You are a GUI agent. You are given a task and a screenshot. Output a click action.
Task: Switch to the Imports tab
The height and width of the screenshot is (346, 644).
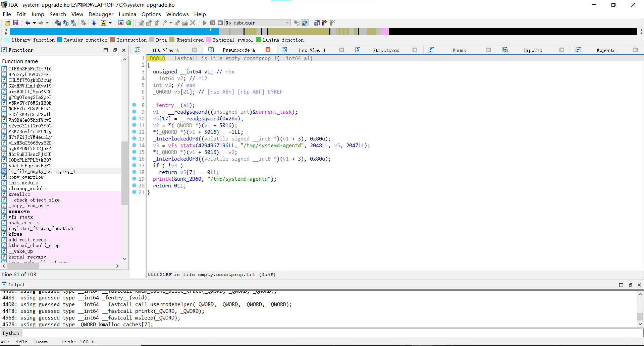[533, 50]
